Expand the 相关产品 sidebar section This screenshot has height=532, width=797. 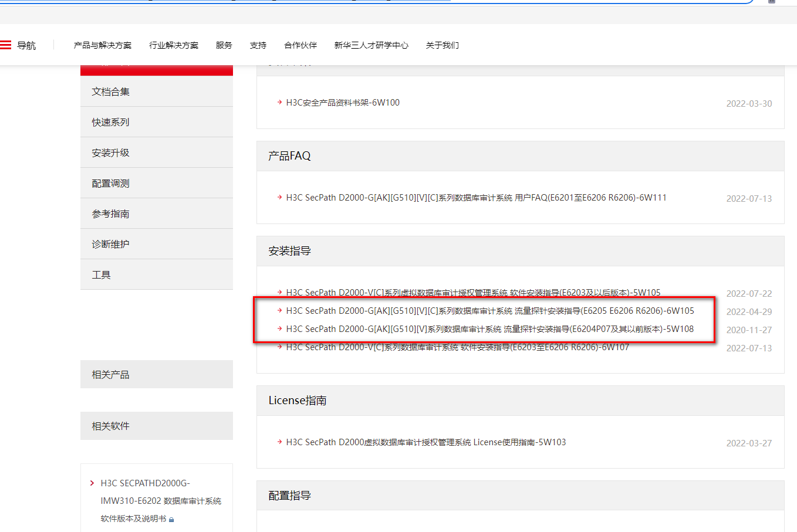coord(157,374)
